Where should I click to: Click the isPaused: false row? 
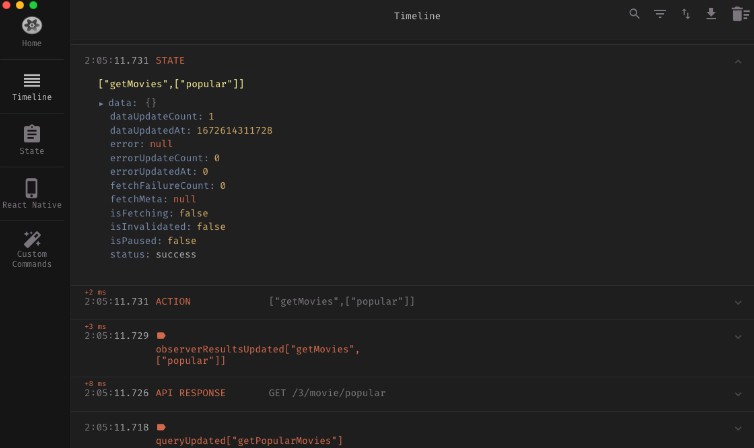(x=153, y=240)
